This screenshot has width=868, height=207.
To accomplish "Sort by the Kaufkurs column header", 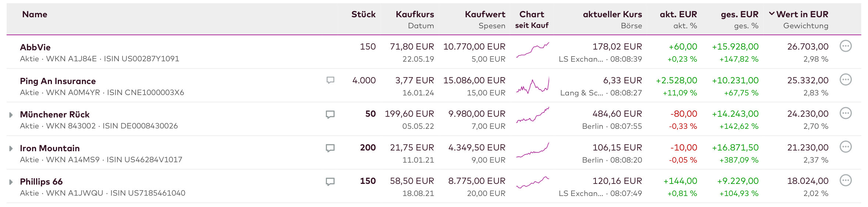I will 415,14.
